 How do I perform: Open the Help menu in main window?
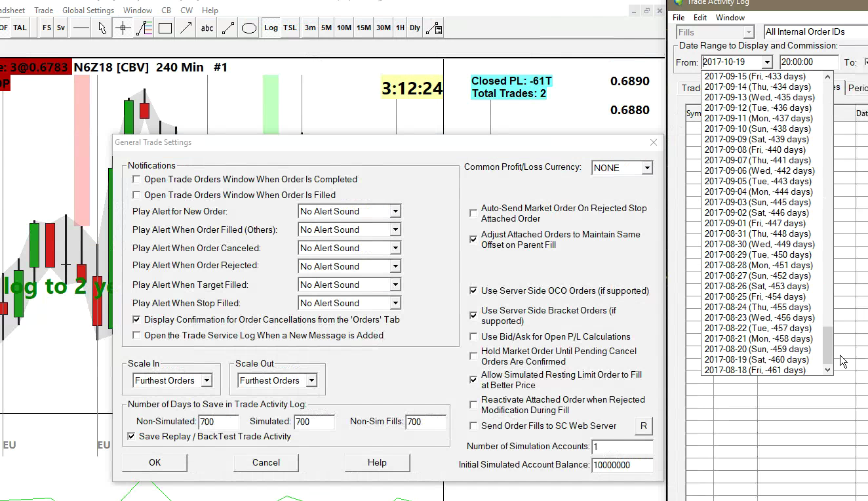(210, 10)
